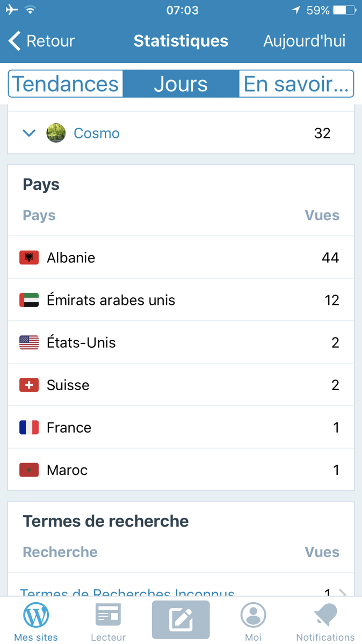Tap the Suisse flag icon
Viewport: 362px width, 644px height.
point(29,385)
